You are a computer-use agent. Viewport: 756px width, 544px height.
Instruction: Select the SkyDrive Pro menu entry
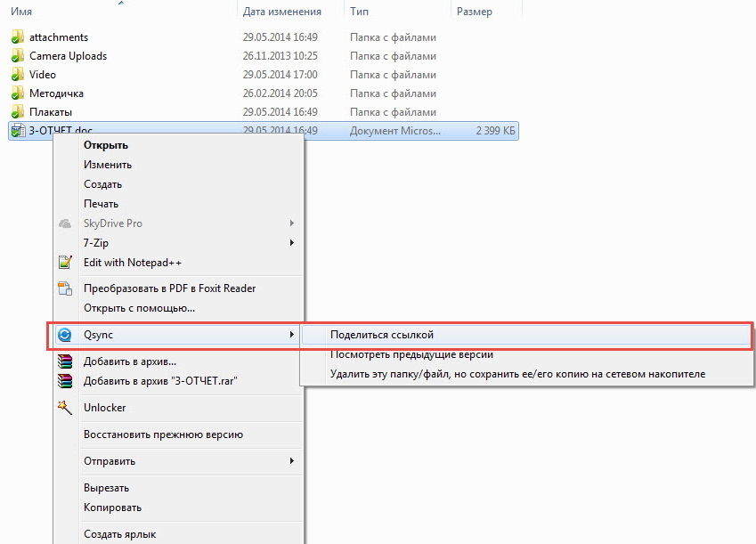pos(178,223)
